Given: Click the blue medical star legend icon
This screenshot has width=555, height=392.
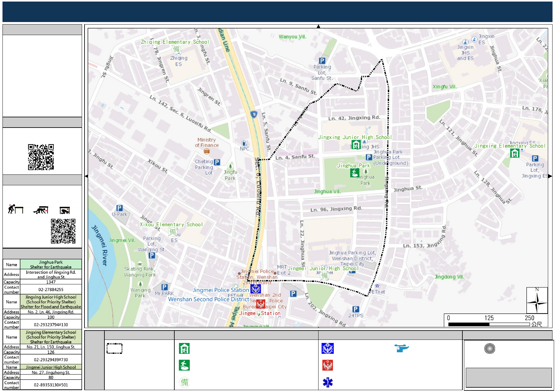Looking at the screenshot, I should pos(328,382).
